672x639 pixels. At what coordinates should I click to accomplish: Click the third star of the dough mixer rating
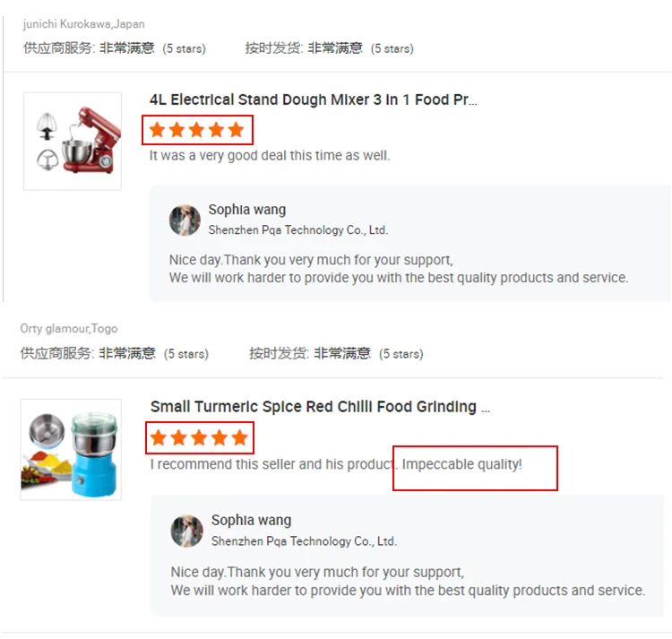pyautogui.click(x=197, y=130)
